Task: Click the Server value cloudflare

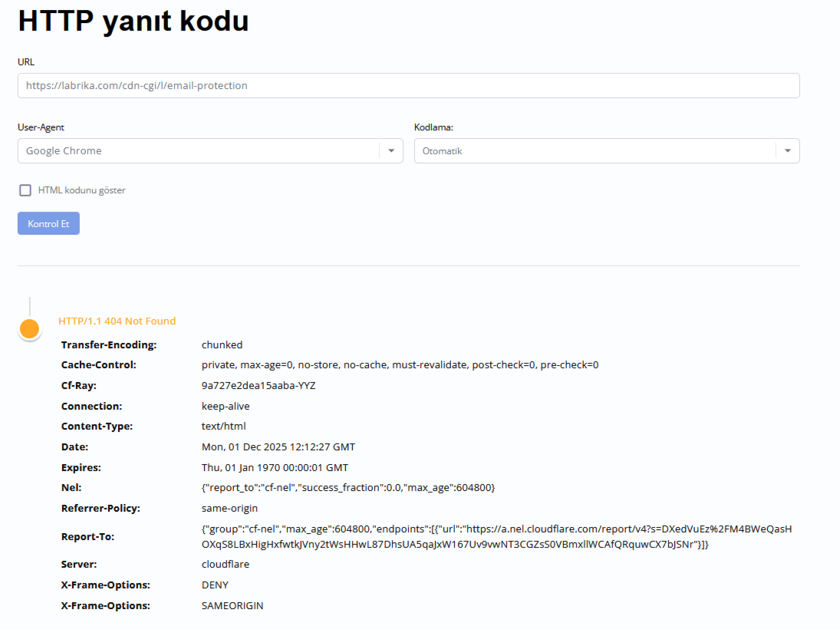Action: tap(226, 565)
